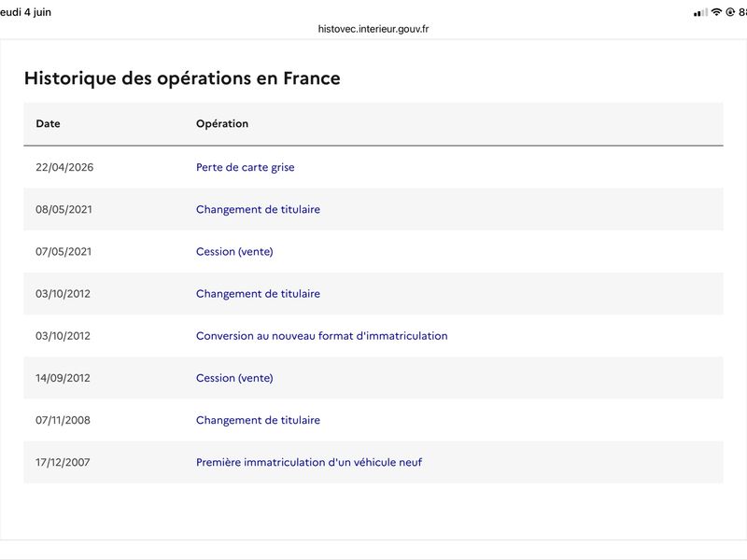This screenshot has width=747, height=560.
Task: Open Changement de titulaire dated 08/05/2021
Action: [x=258, y=209]
